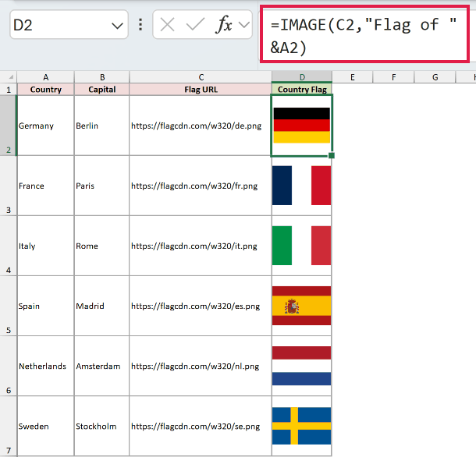The width and height of the screenshot is (476, 457).
Task: Select the Amsterdam cell
Action: (x=102, y=366)
